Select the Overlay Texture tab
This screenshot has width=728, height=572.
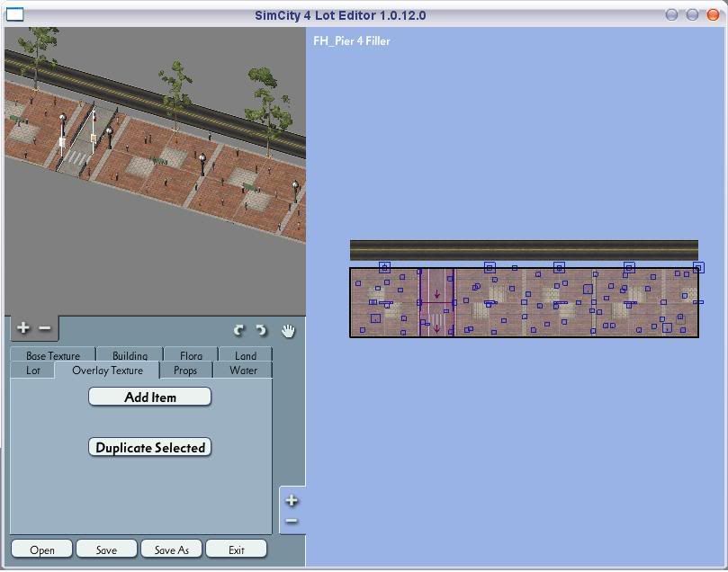[107, 371]
